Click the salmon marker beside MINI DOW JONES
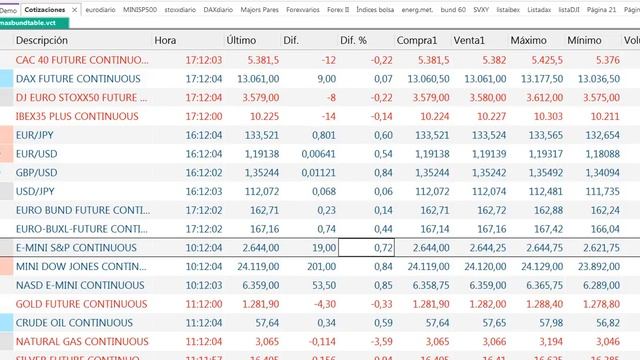Image resolution: width=640 pixels, height=360 pixels. click(7, 267)
